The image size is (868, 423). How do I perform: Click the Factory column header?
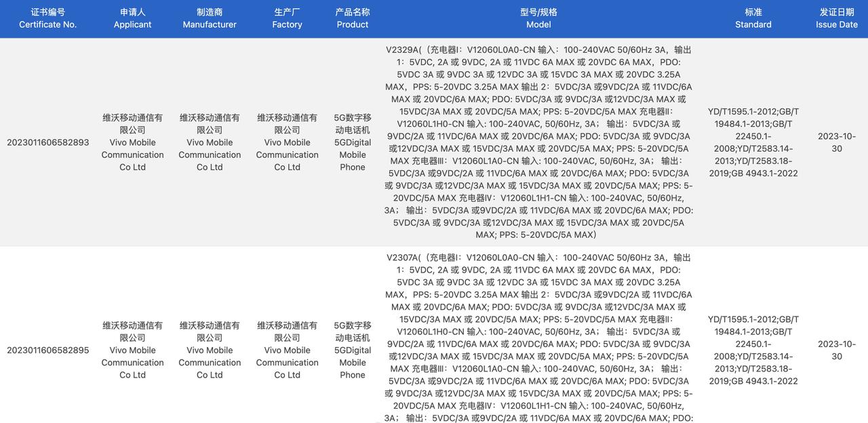coord(287,18)
